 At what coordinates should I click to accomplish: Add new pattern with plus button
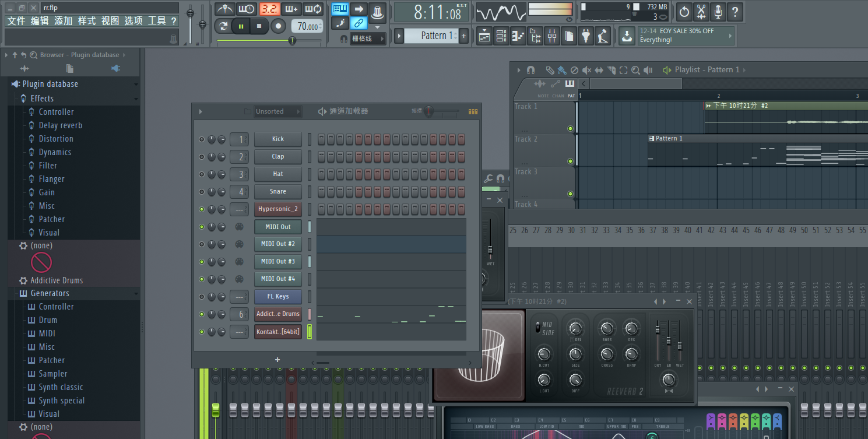(464, 36)
